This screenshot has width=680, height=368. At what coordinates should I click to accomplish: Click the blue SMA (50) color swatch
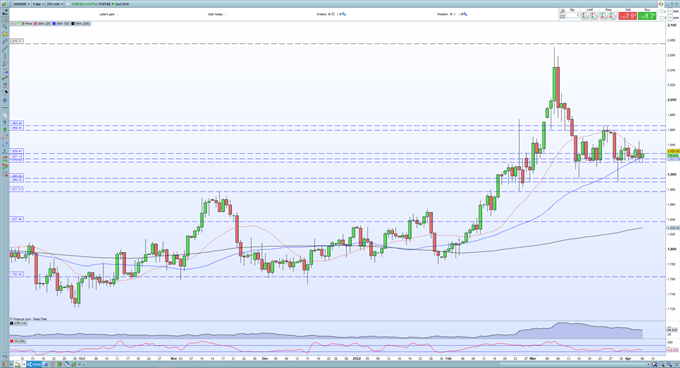(54, 24)
